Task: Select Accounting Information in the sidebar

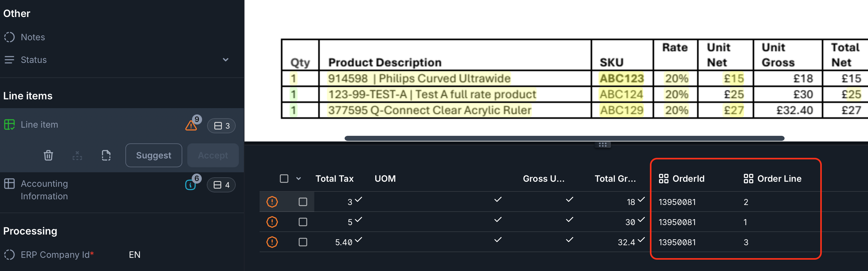Action: coord(44,190)
